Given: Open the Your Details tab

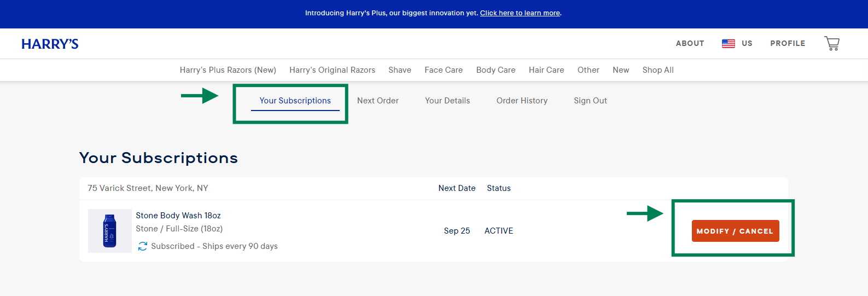Looking at the screenshot, I should [x=447, y=101].
